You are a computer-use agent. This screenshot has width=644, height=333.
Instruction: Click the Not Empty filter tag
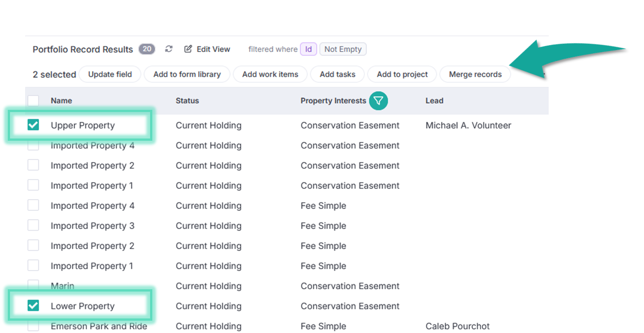343,49
